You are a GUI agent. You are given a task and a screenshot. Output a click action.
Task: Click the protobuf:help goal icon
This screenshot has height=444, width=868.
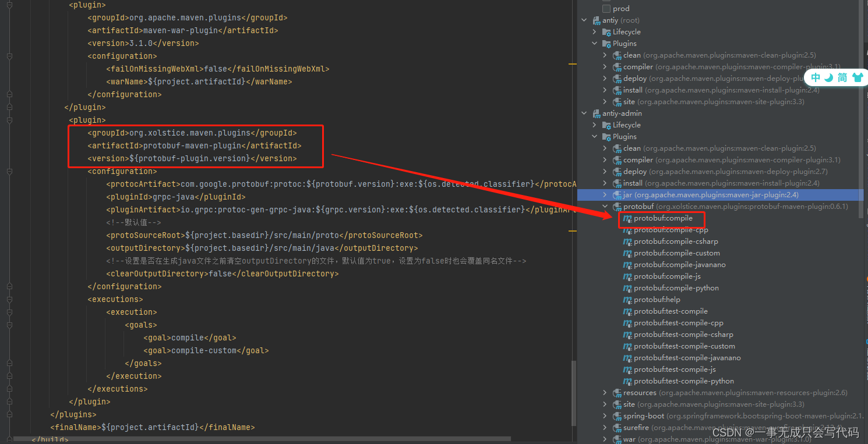[x=627, y=300]
